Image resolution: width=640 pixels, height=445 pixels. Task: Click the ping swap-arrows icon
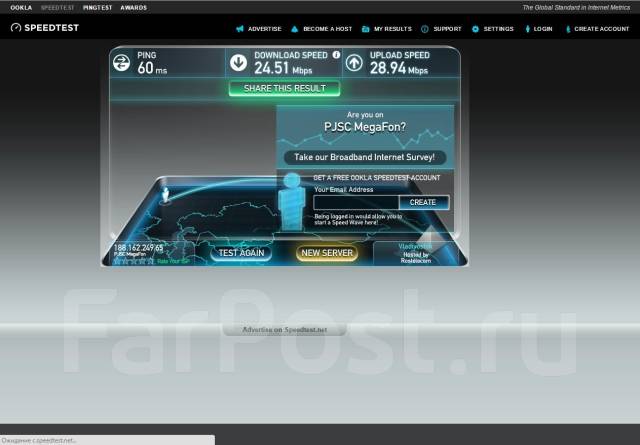[122, 63]
